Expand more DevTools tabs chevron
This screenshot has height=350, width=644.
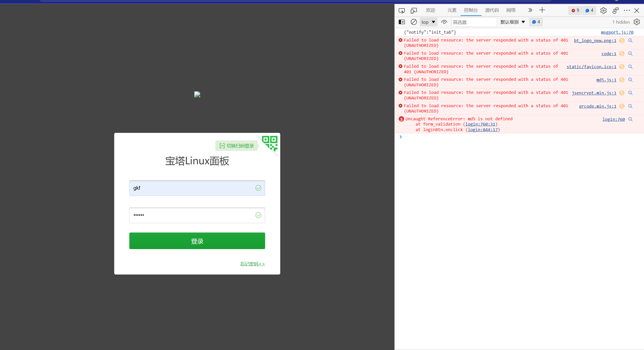point(530,10)
